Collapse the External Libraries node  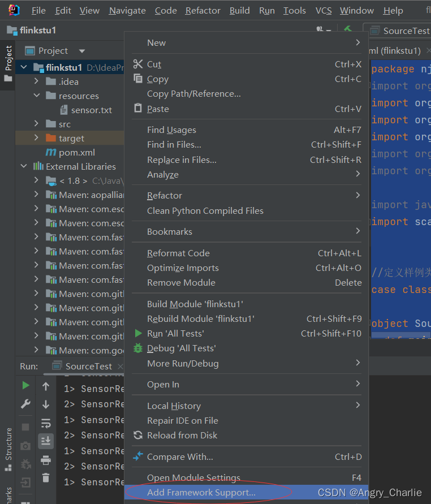(x=23, y=166)
